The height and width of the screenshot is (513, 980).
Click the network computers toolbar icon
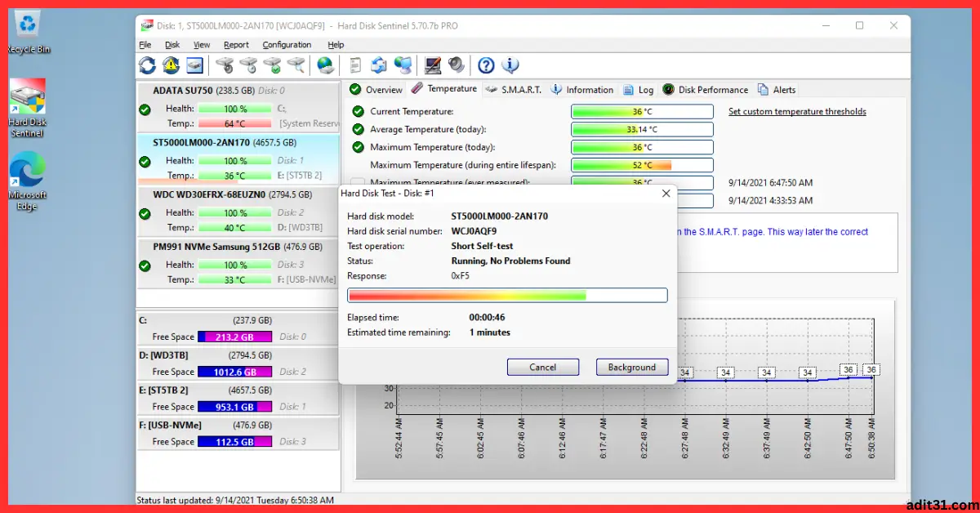click(x=403, y=65)
